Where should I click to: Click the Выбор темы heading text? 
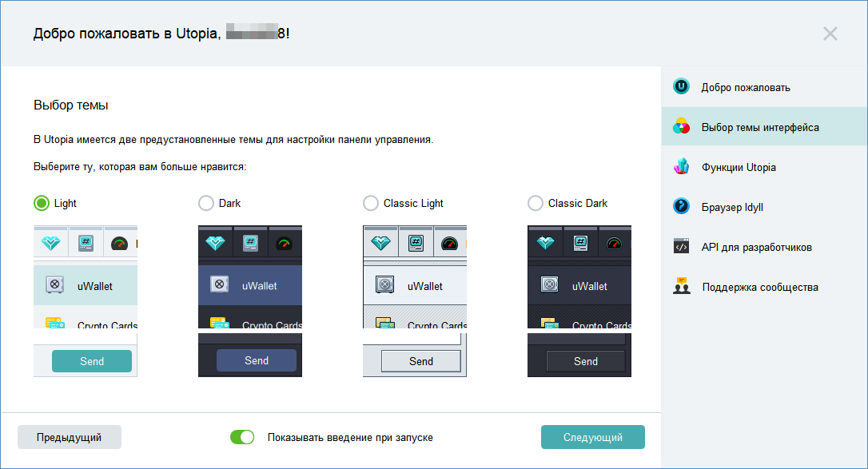click(x=71, y=105)
